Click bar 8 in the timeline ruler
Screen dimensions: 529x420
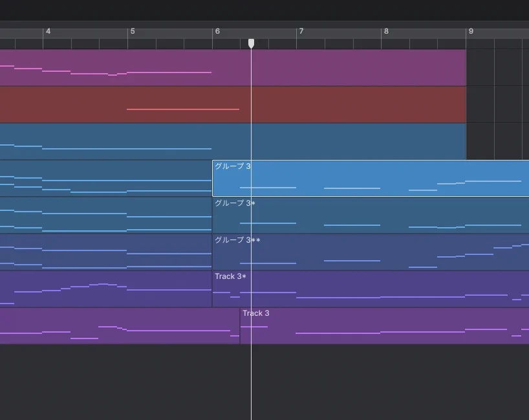pos(386,32)
